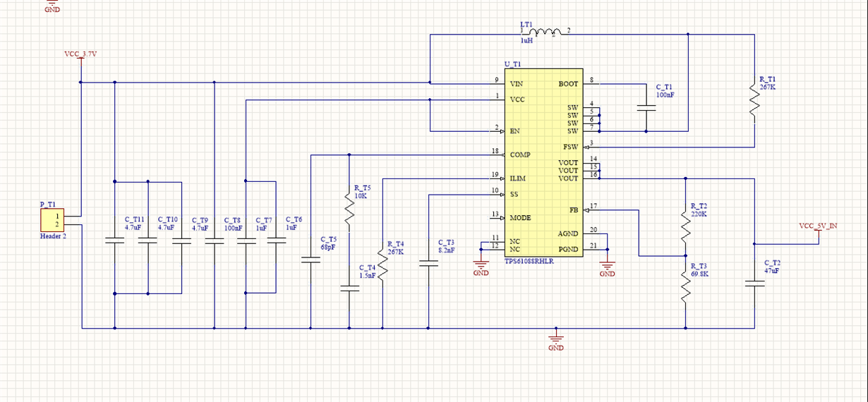Click the AGND pin name on U_T1
Image resolution: width=868 pixels, height=402 pixels.
(x=568, y=233)
